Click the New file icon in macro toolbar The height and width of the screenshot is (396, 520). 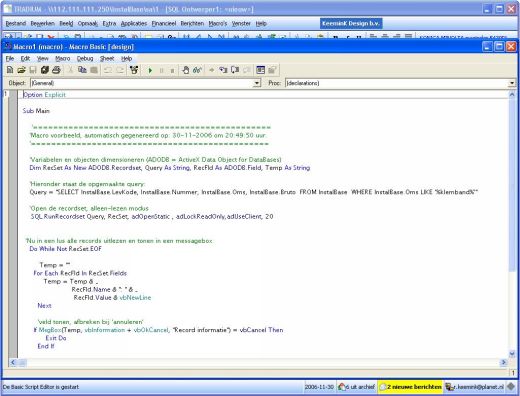click(x=10, y=70)
